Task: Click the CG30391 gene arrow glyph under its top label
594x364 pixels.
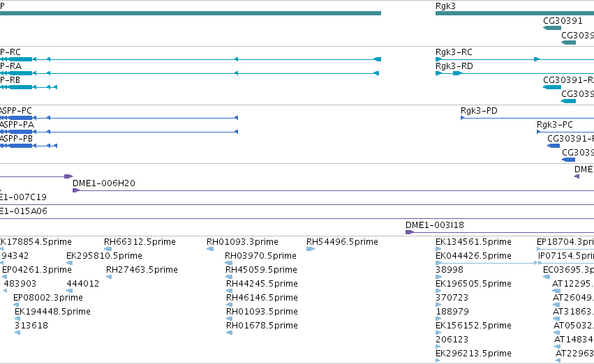Action: pyautogui.click(x=552, y=28)
